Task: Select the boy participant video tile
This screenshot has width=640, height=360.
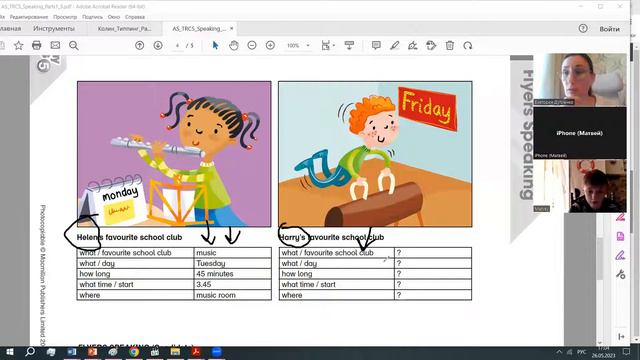Action: (580, 186)
